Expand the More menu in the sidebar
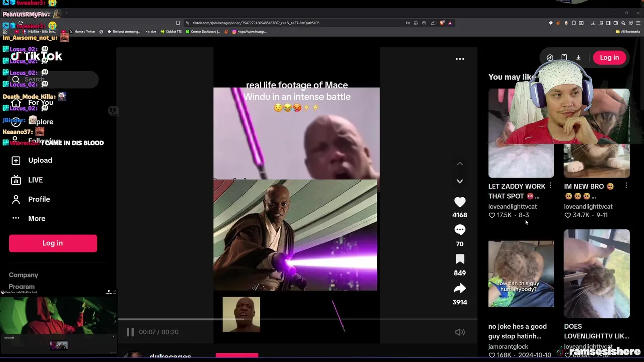Screen dimensions: 644x362 coord(37,218)
